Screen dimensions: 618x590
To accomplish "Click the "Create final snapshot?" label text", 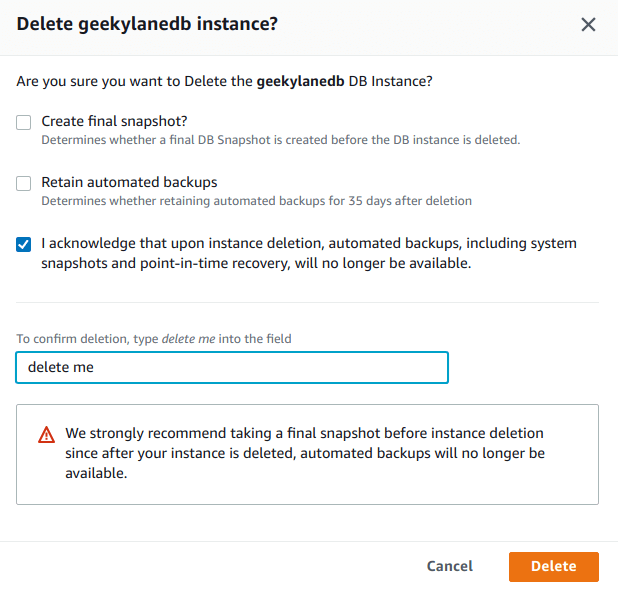I will 114,121.
